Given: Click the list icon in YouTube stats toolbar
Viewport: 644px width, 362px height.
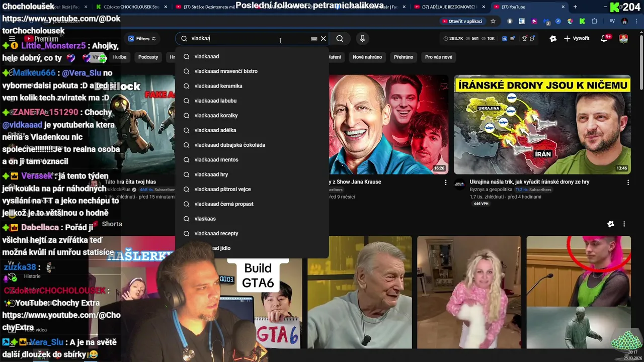Looking at the screenshot, I should 513,39.
